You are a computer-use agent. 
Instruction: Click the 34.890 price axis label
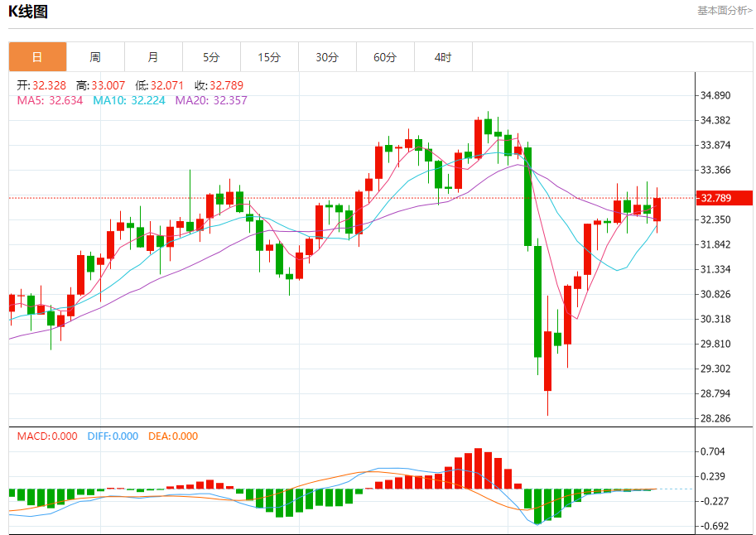pyautogui.click(x=715, y=95)
